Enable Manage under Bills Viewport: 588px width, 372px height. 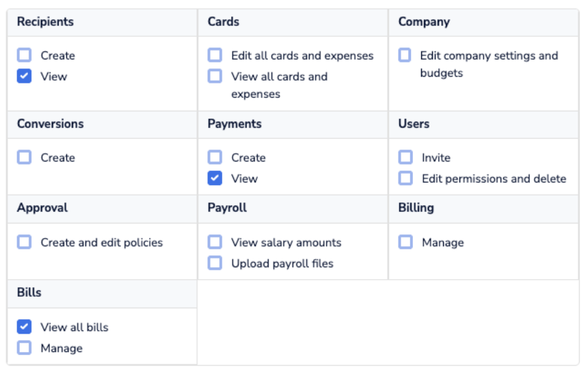pos(25,348)
